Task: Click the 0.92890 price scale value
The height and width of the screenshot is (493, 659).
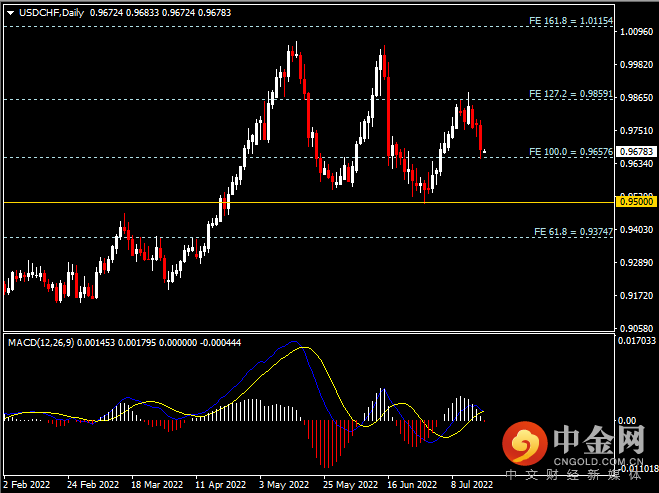Action: click(636, 263)
